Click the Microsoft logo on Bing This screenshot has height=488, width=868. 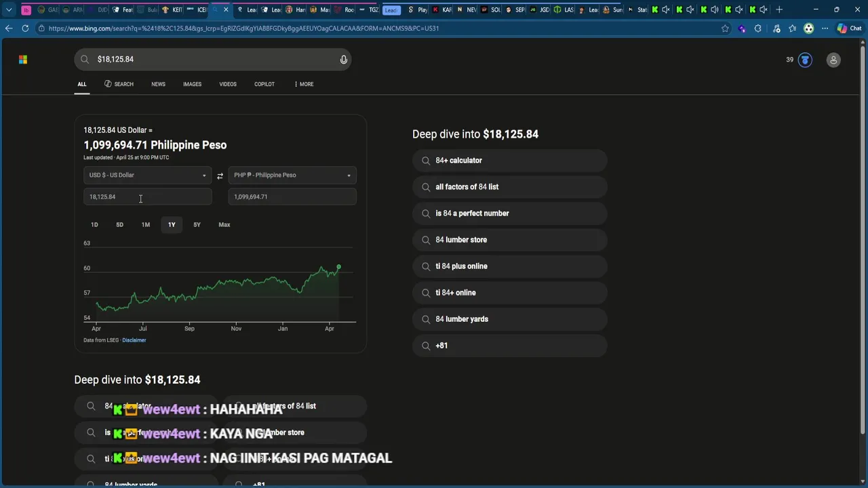pos(23,60)
